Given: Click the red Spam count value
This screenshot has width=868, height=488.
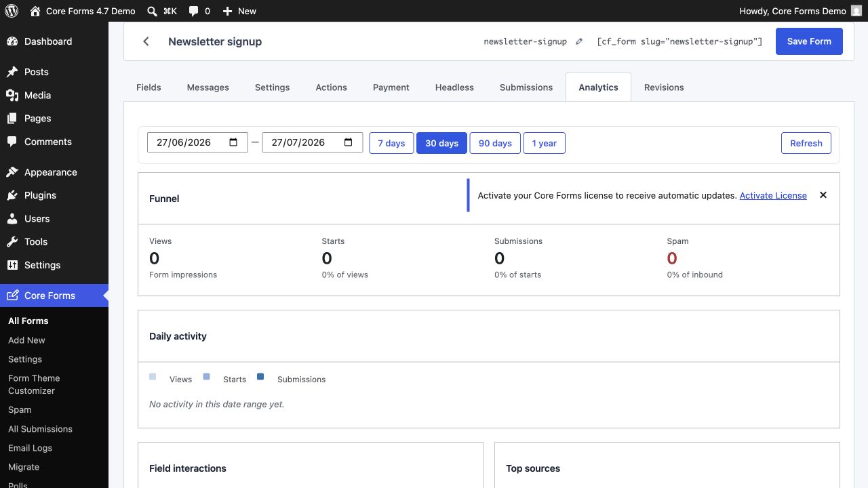Looking at the screenshot, I should click(x=672, y=258).
